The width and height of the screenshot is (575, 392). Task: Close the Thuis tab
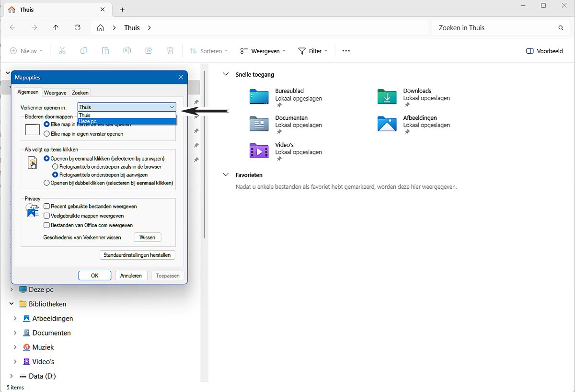[x=103, y=10]
